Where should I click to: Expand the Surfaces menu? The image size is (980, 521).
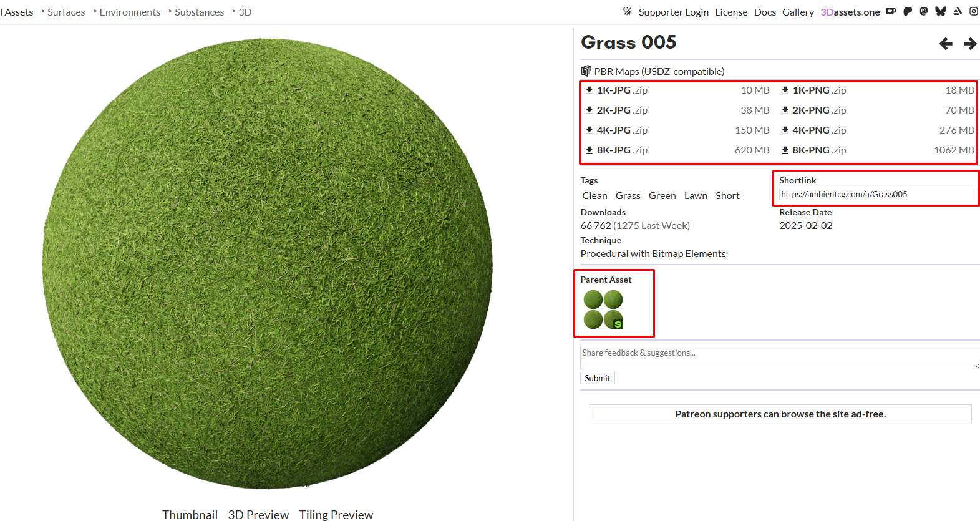[x=63, y=12]
